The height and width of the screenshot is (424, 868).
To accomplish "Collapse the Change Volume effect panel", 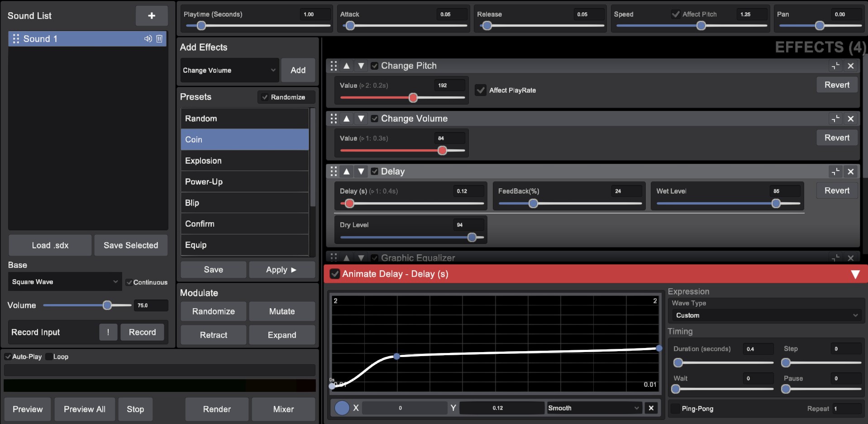I will [835, 119].
